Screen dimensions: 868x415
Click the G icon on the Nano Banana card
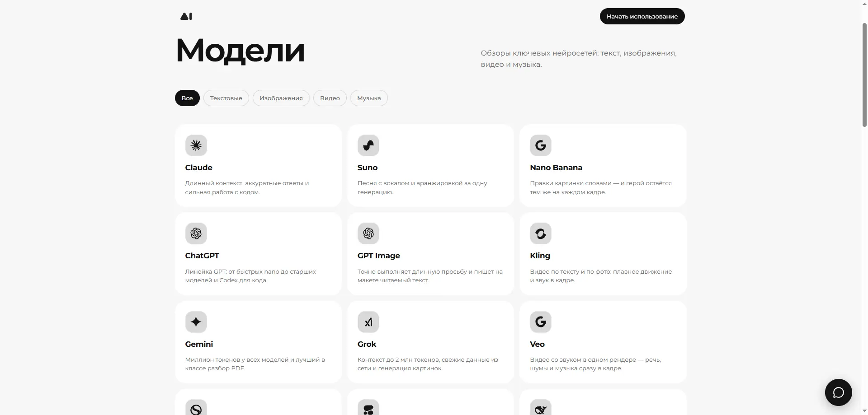point(541,145)
